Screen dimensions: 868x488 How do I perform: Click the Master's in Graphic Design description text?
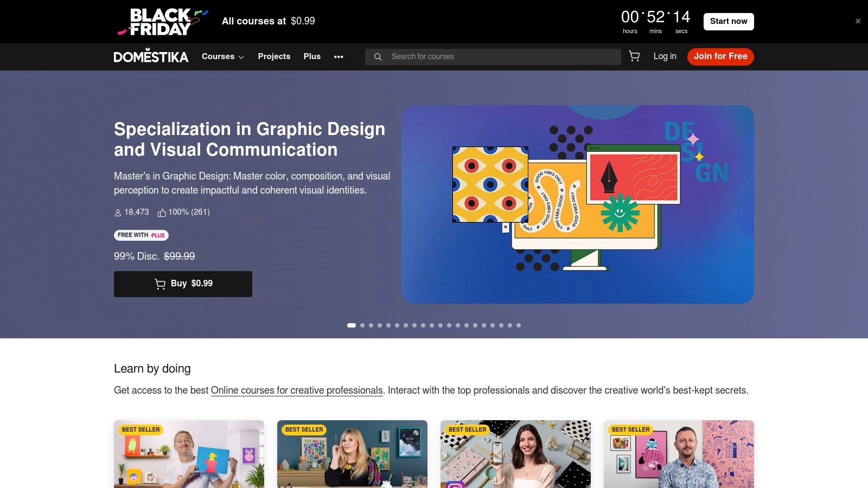tap(252, 183)
